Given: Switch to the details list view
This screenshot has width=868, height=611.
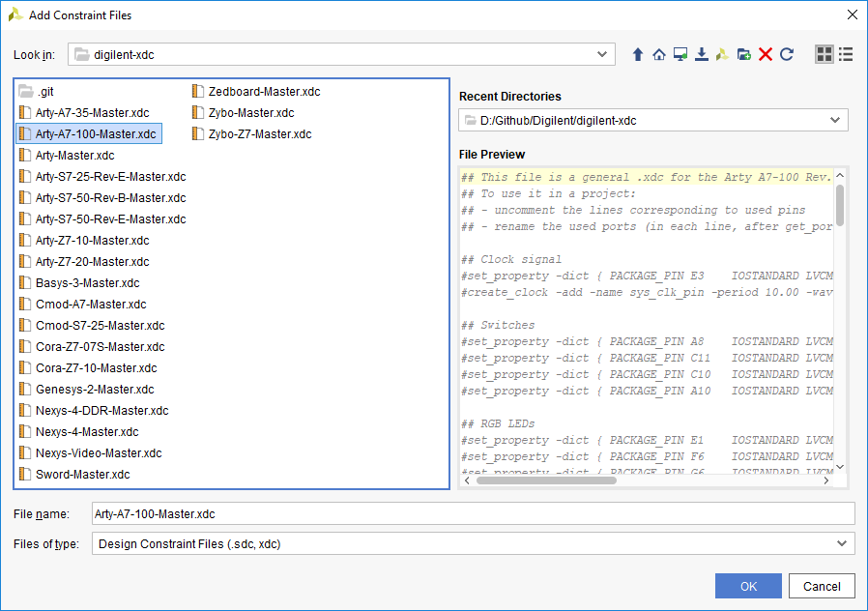Looking at the screenshot, I should coord(846,54).
